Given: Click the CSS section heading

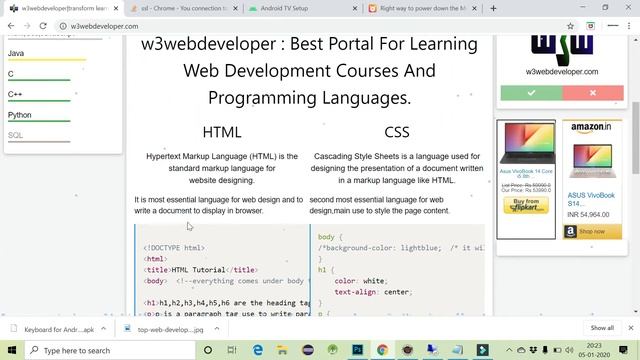Looking at the screenshot, I should click(397, 132).
